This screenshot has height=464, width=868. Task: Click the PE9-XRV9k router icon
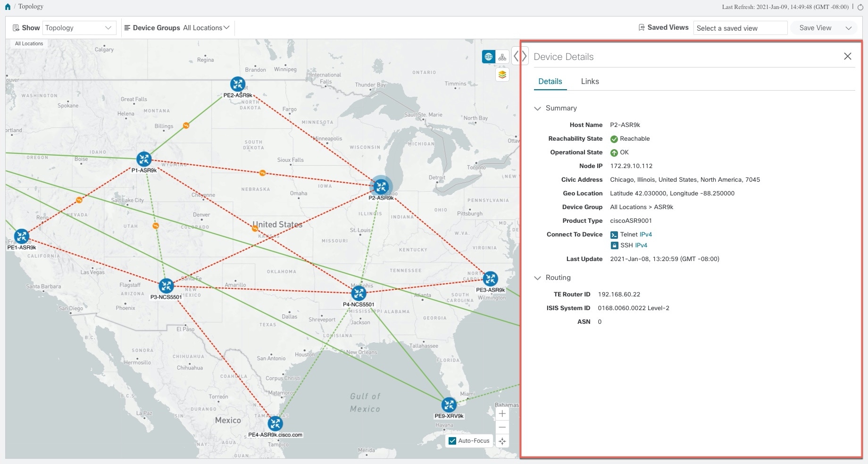pyautogui.click(x=448, y=405)
